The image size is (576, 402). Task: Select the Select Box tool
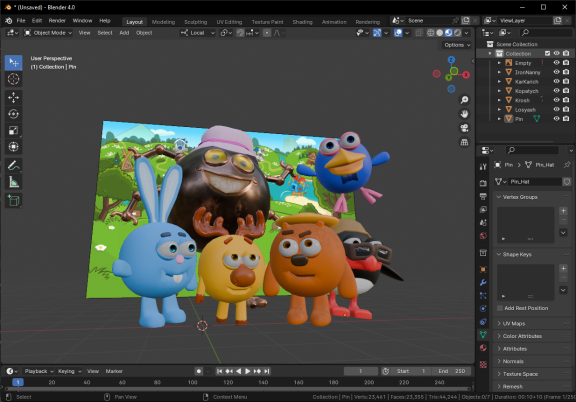click(x=14, y=62)
